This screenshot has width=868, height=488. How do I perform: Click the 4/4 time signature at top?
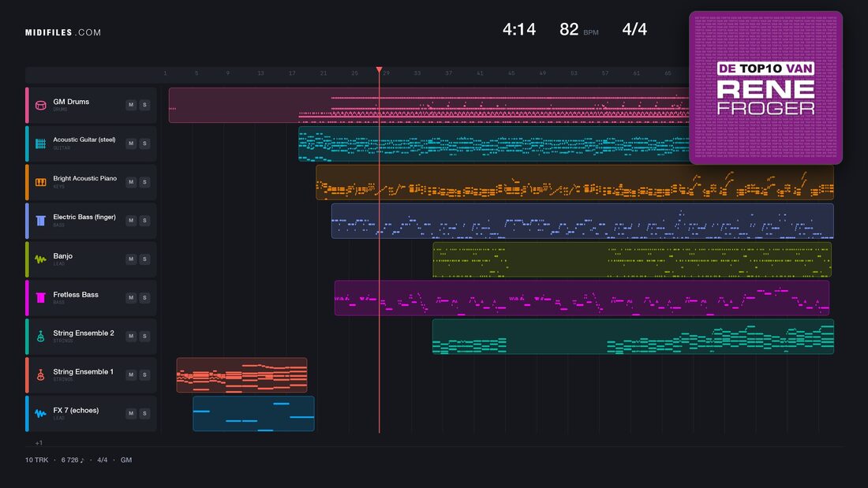pos(634,29)
